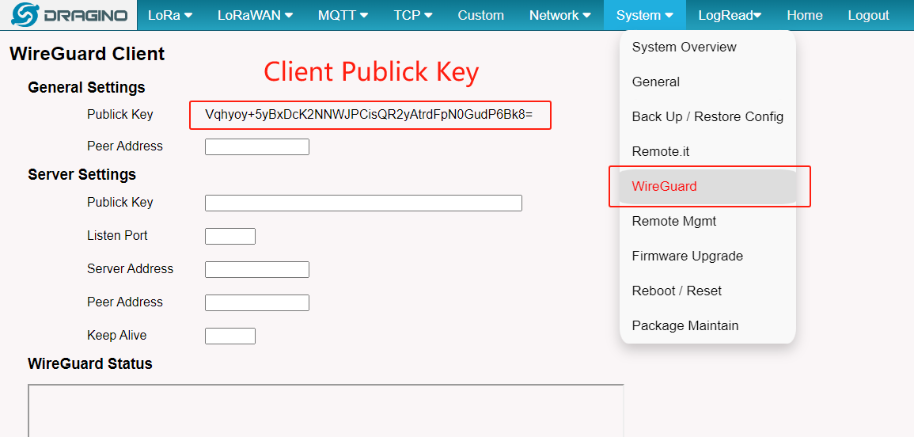The height and width of the screenshot is (437, 914).
Task: Click the client public key value
Action: coord(369,115)
